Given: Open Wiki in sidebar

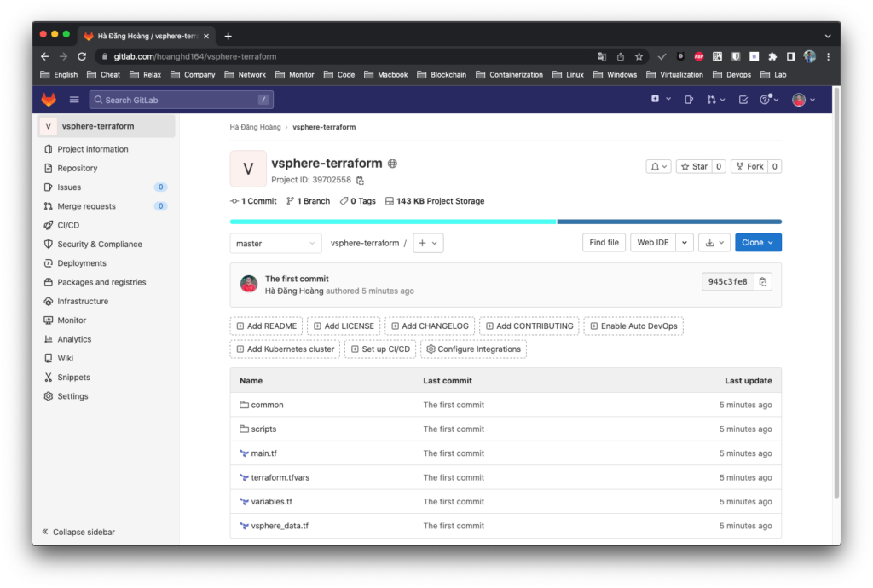Looking at the screenshot, I should coord(106,358).
